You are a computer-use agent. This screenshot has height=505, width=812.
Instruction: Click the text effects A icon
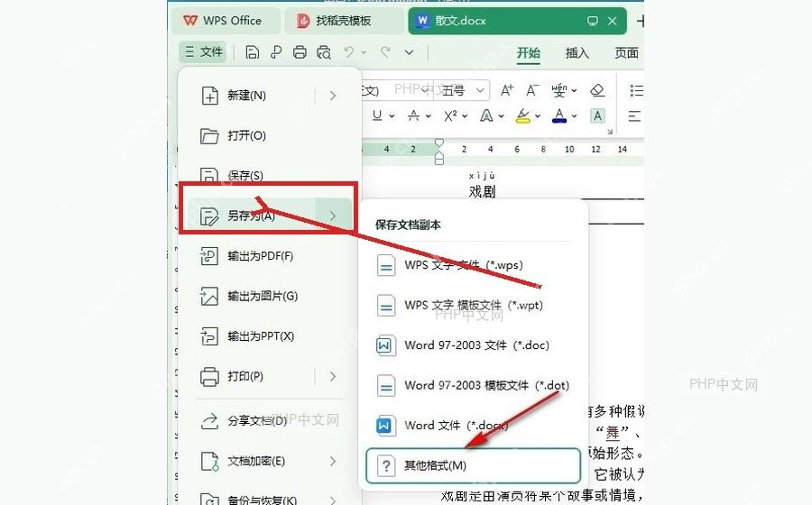[x=485, y=116]
